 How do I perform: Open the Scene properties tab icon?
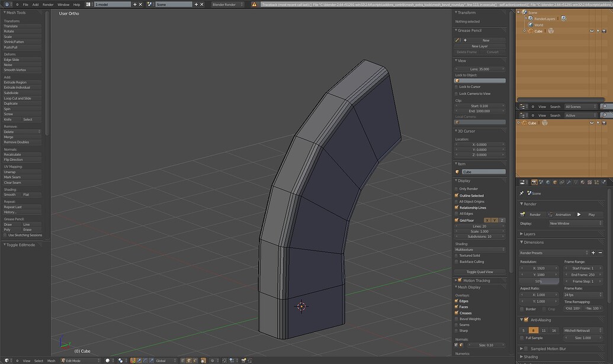(541, 182)
